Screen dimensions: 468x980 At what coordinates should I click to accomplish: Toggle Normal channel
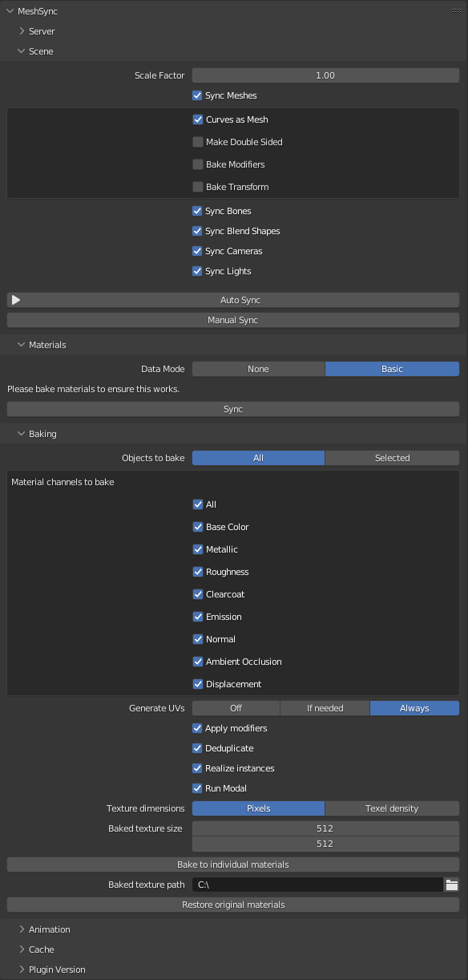click(198, 639)
